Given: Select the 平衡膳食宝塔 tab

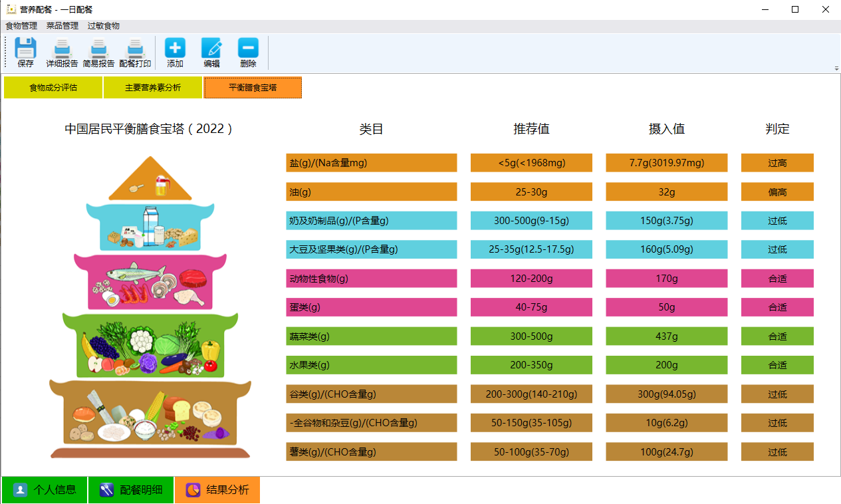Looking at the screenshot, I should (253, 88).
